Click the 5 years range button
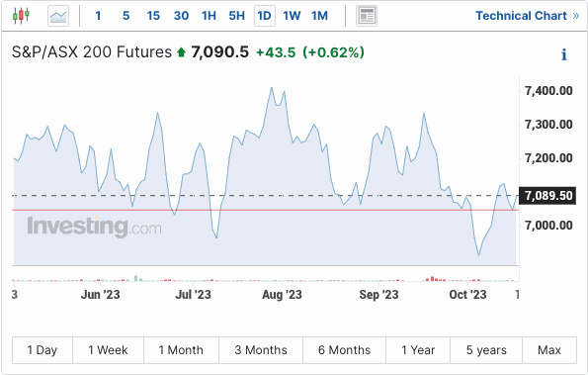 [x=486, y=350]
